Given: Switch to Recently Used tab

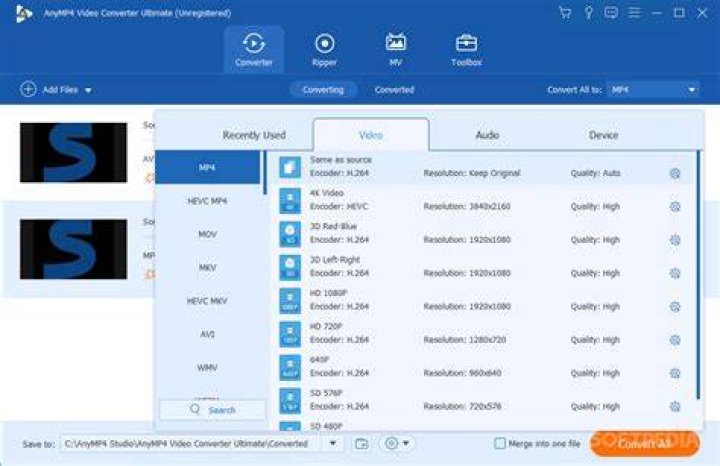Looking at the screenshot, I should 254,135.
